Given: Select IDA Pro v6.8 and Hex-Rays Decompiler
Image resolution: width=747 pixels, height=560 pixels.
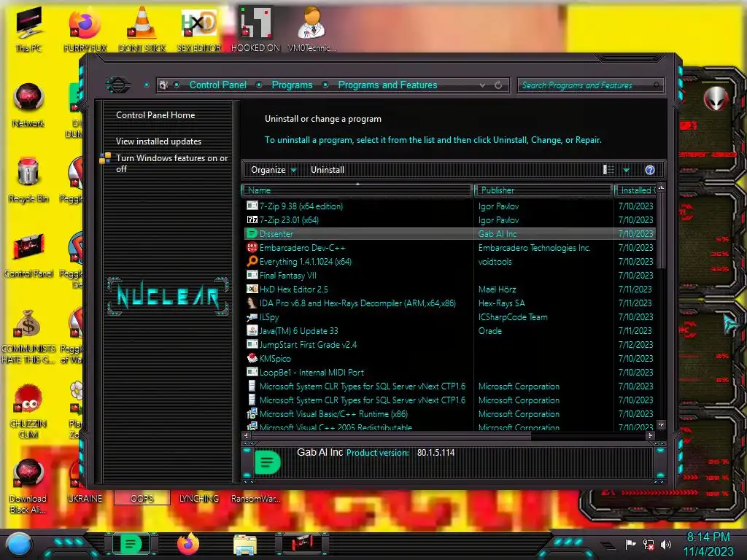Looking at the screenshot, I should pos(449,303).
